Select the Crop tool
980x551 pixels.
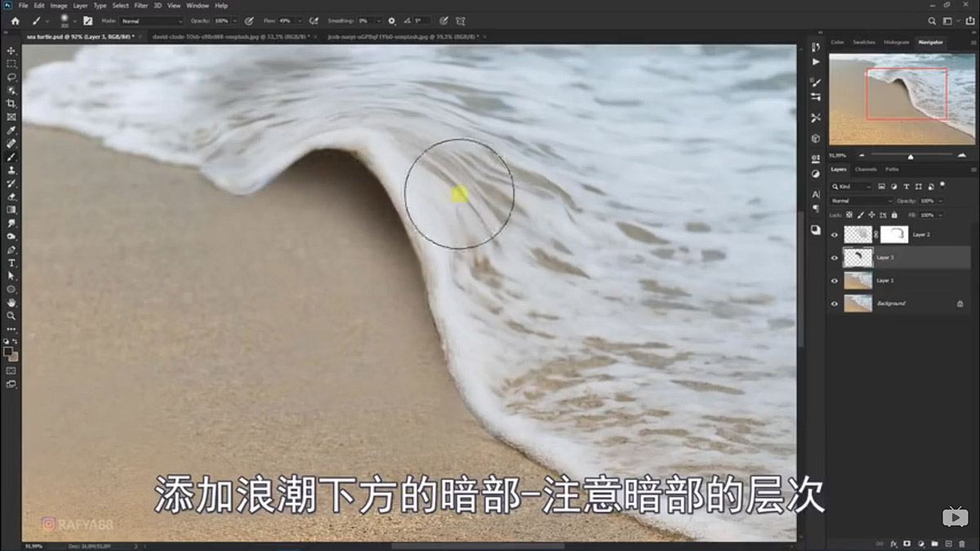click(x=11, y=103)
